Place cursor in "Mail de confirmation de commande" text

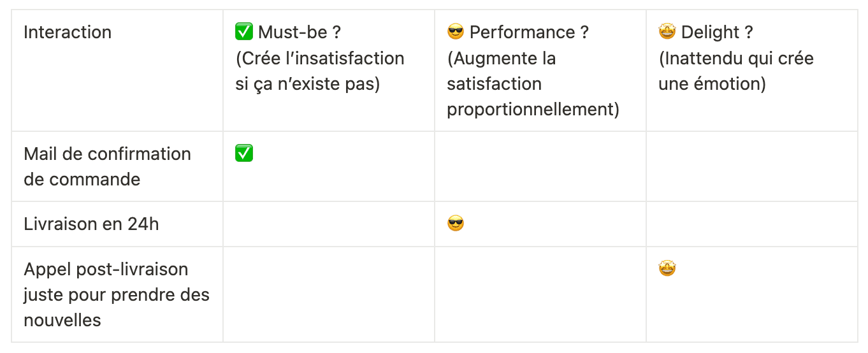click(107, 166)
